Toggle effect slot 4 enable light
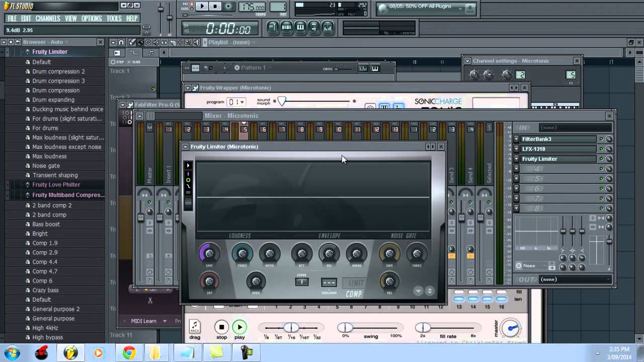This screenshot has height=362, width=644. 601,169
